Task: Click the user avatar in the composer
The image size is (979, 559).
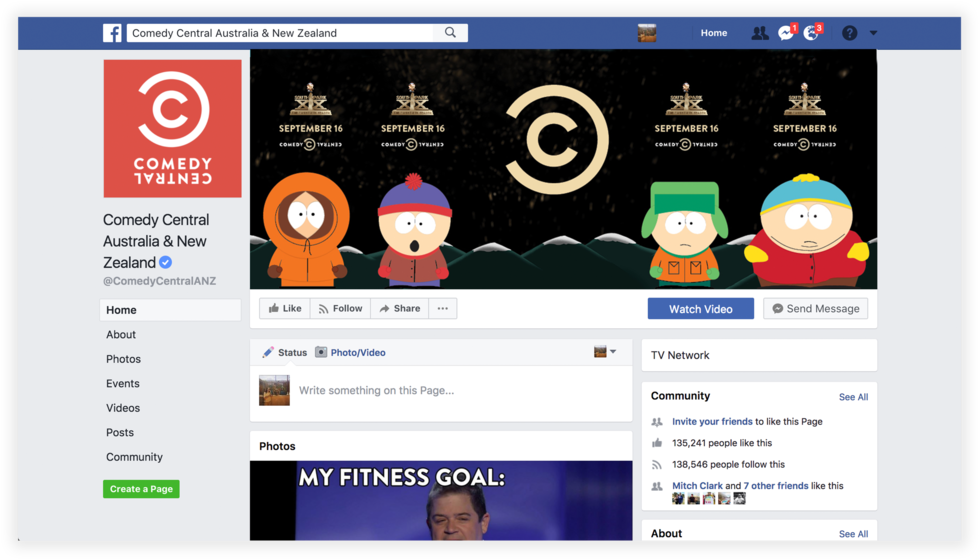Action: click(274, 390)
